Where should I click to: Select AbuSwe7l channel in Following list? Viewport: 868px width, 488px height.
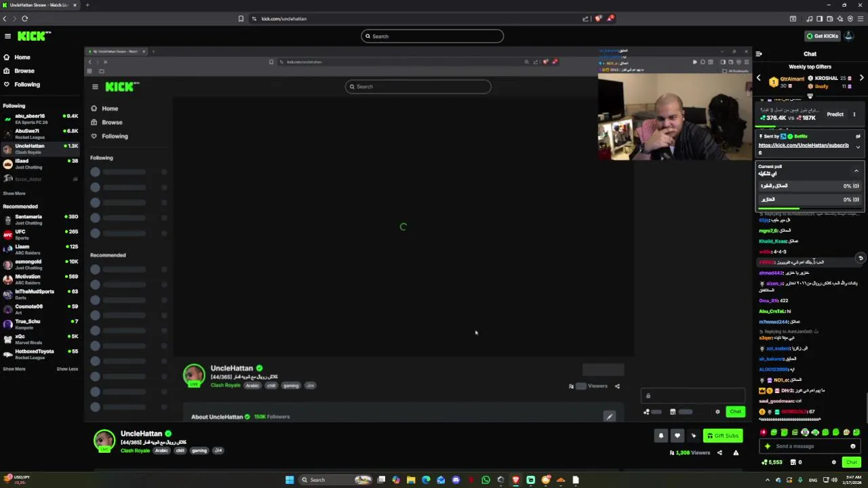(40, 134)
